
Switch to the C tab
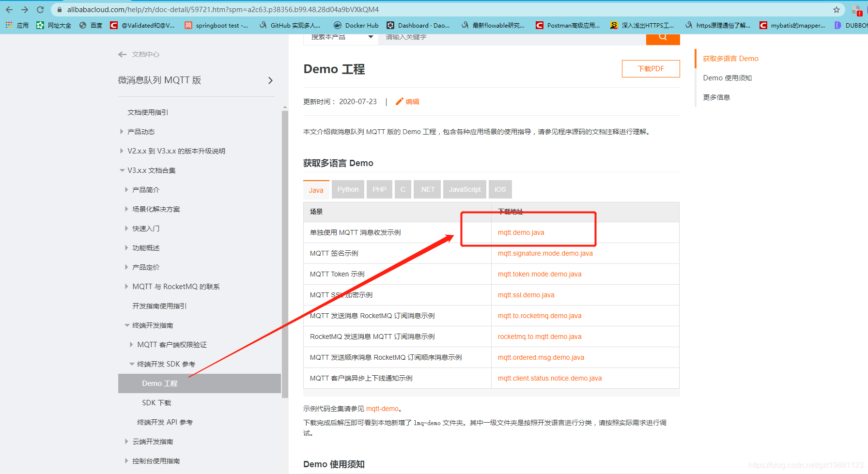(x=403, y=189)
